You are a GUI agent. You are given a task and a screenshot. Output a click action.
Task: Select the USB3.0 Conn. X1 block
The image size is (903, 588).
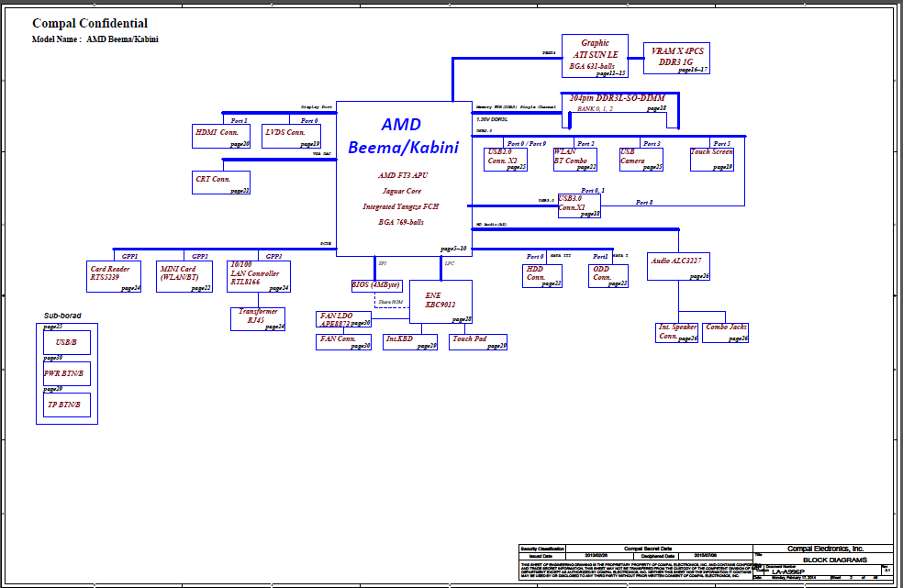pyautogui.click(x=579, y=205)
